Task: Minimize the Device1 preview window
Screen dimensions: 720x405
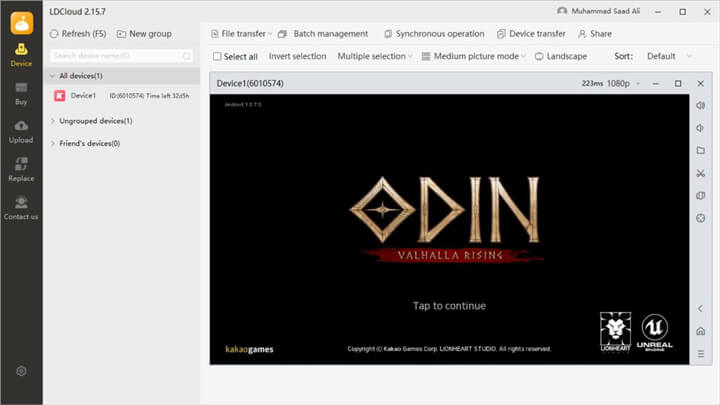Action: point(656,84)
